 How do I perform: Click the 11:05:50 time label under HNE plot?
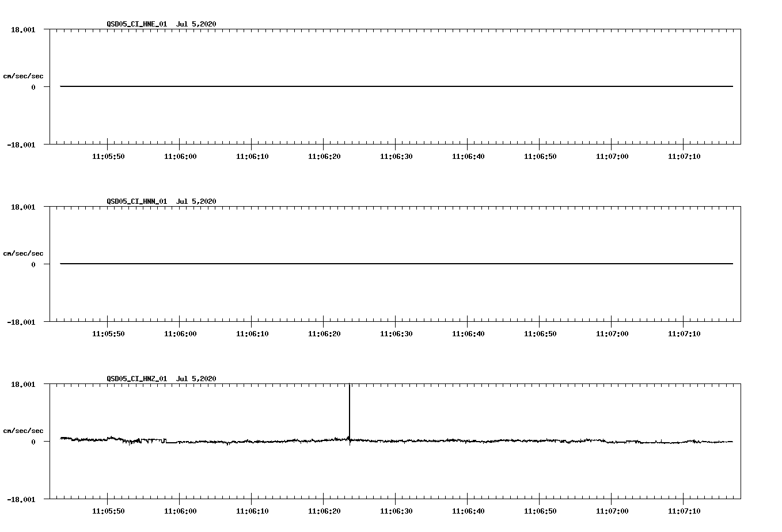click(x=108, y=157)
